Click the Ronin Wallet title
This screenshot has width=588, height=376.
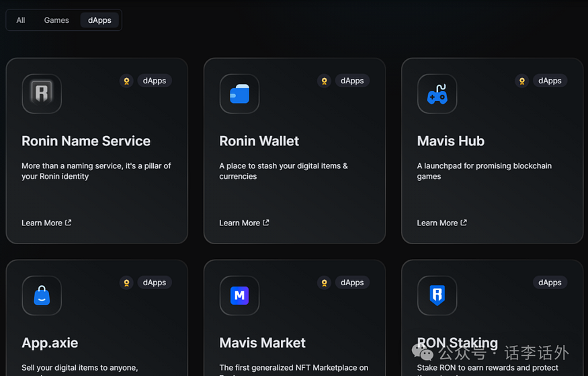pyautogui.click(x=259, y=141)
